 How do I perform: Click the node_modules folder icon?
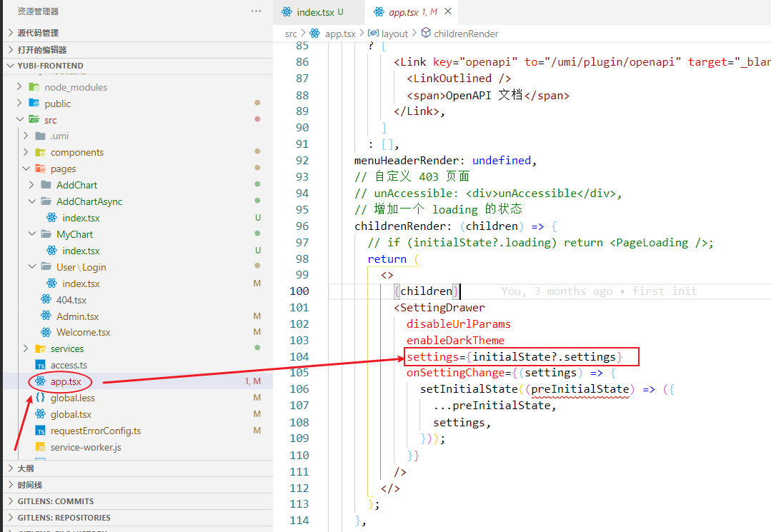tap(34, 87)
